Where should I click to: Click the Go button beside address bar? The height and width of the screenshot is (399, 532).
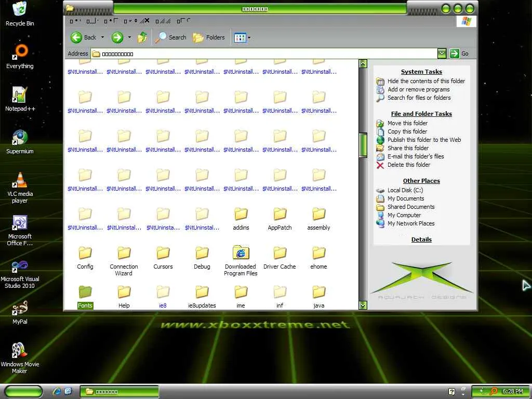point(459,54)
